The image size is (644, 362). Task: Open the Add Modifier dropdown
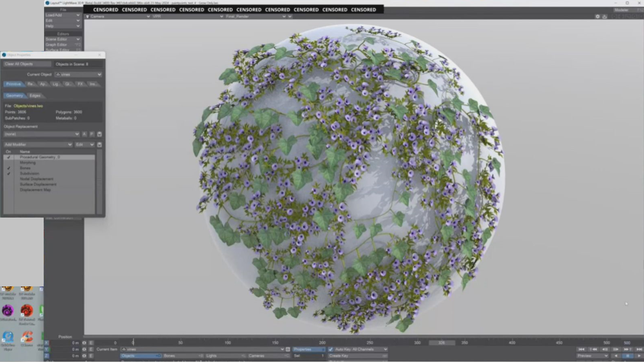(x=38, y=145)
